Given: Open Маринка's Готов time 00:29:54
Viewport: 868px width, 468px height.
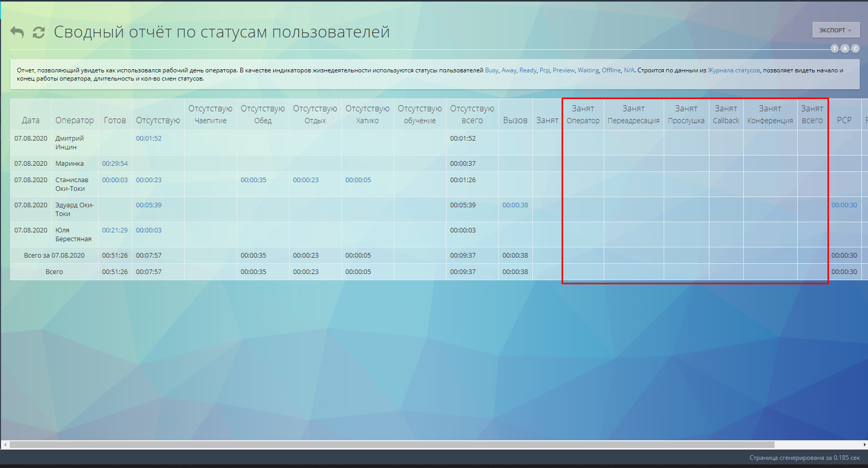Looking at the screenshot, I should 114,164.
